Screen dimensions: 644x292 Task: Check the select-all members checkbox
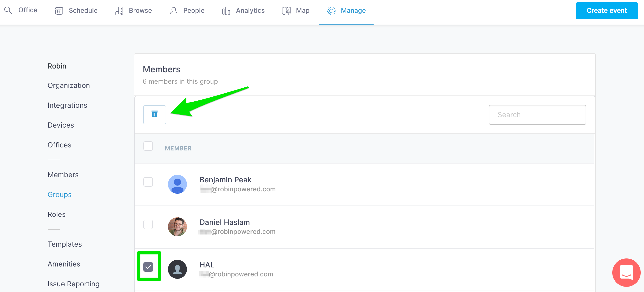coord(148,146)
